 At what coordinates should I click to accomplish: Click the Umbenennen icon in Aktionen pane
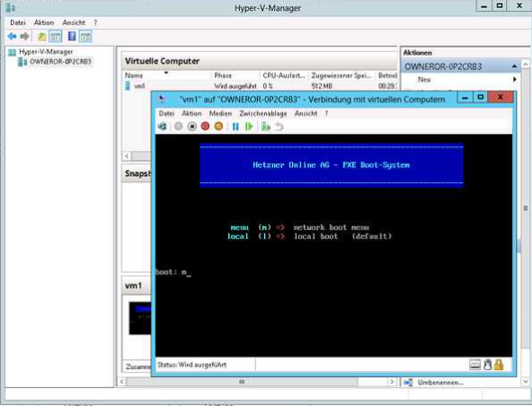coord(408,383)
